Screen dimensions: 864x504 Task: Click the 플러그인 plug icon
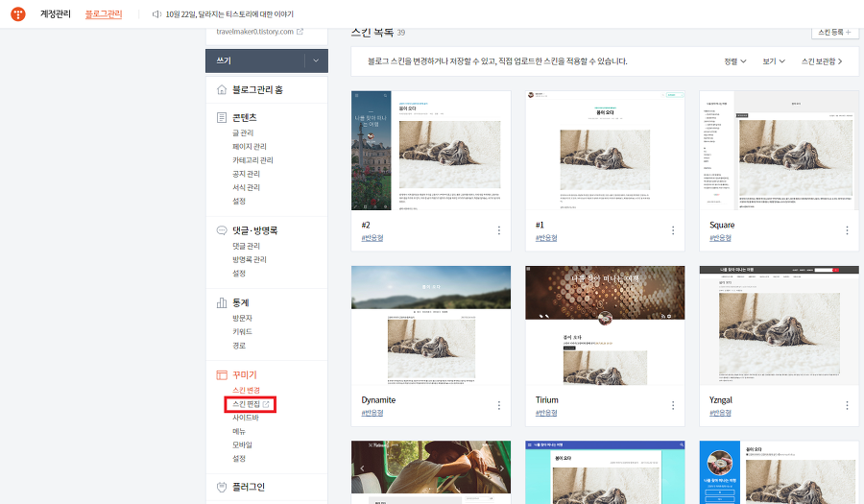[x=222, y=487]
